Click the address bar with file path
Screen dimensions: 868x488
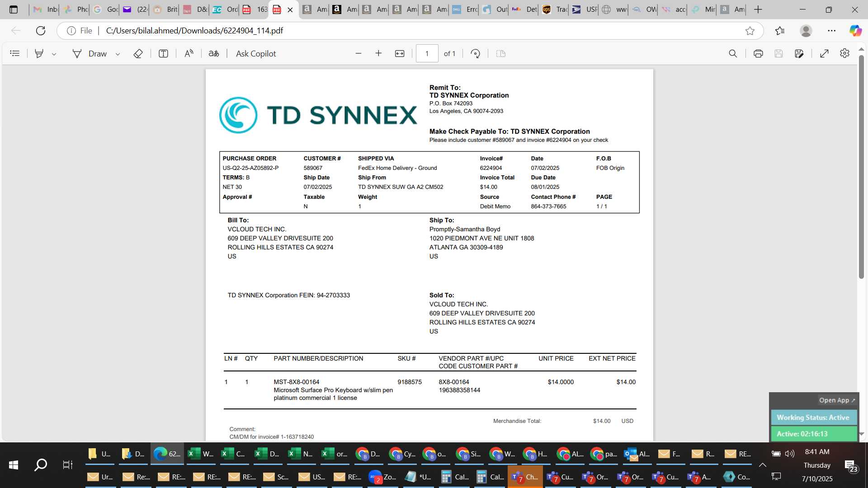pos(194,30)
